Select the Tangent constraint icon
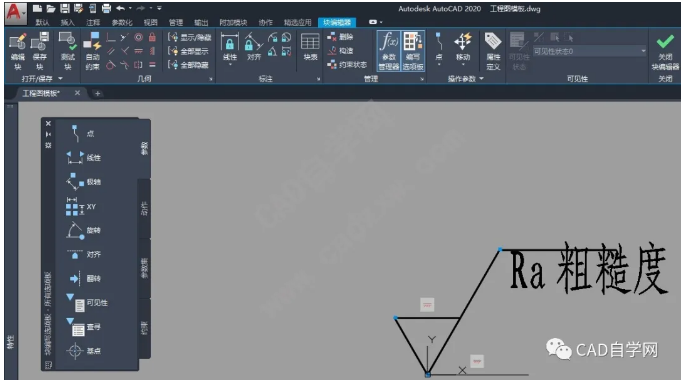 point(111,65)
